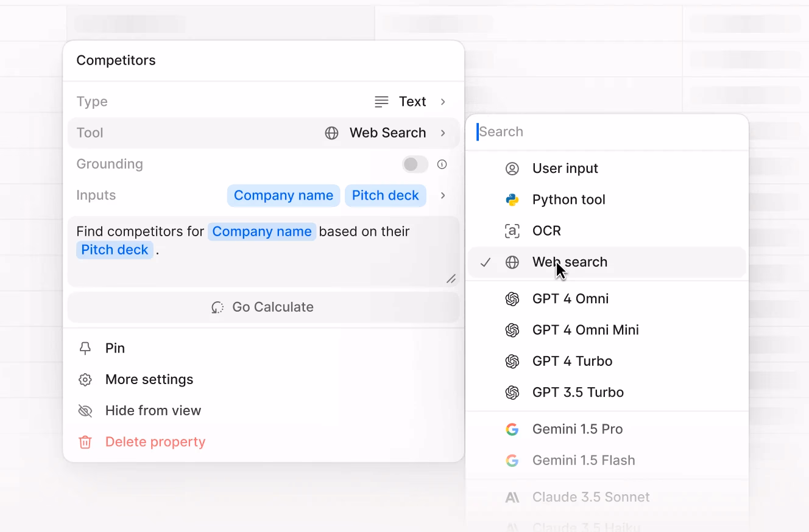The image size is (809, 532).
Task: Click the info icon next to Grounding
Action: click(x=442, y=164)
